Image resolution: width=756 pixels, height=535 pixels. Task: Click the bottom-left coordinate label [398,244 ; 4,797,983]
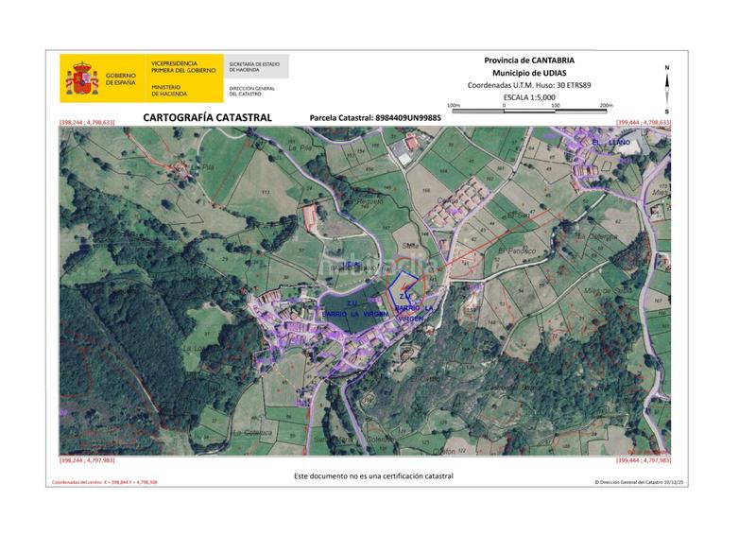[87, 460]
